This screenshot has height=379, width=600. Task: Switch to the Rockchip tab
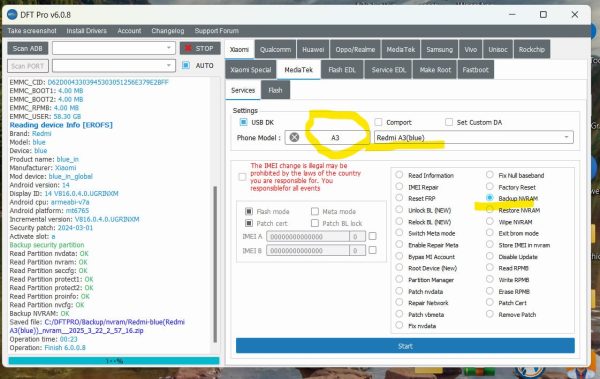coord(532,49)
